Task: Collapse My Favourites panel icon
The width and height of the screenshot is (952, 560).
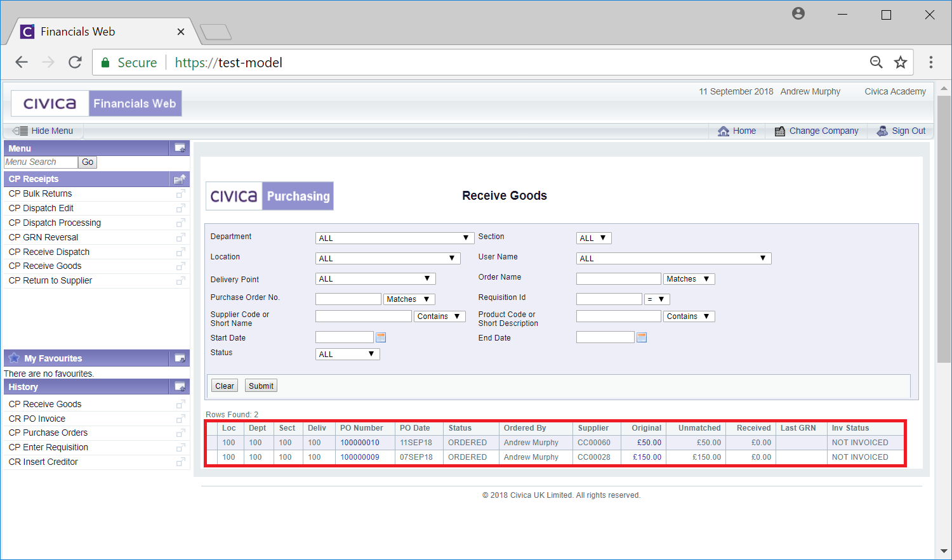Action: tap(180, 358)
